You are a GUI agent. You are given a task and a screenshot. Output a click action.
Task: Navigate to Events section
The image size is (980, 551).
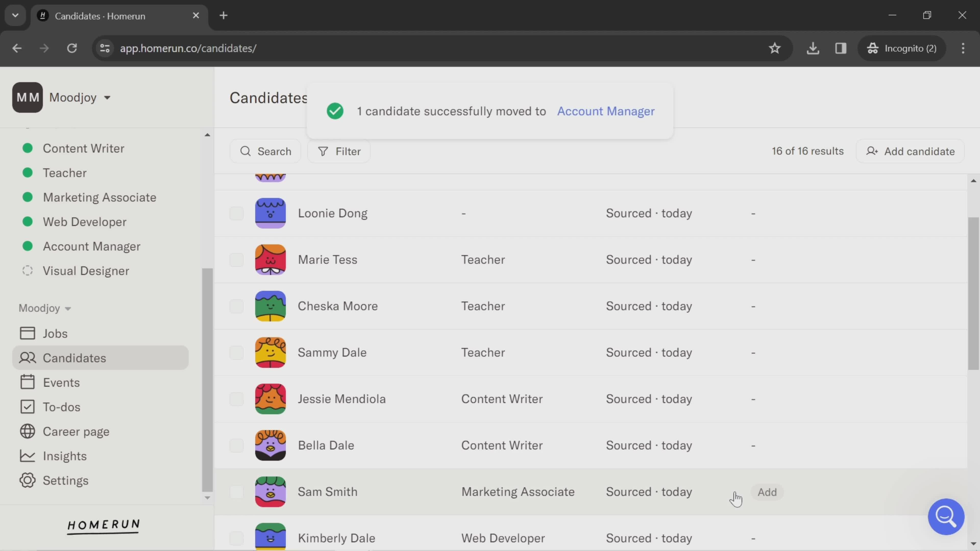click(x=61, y=382)
